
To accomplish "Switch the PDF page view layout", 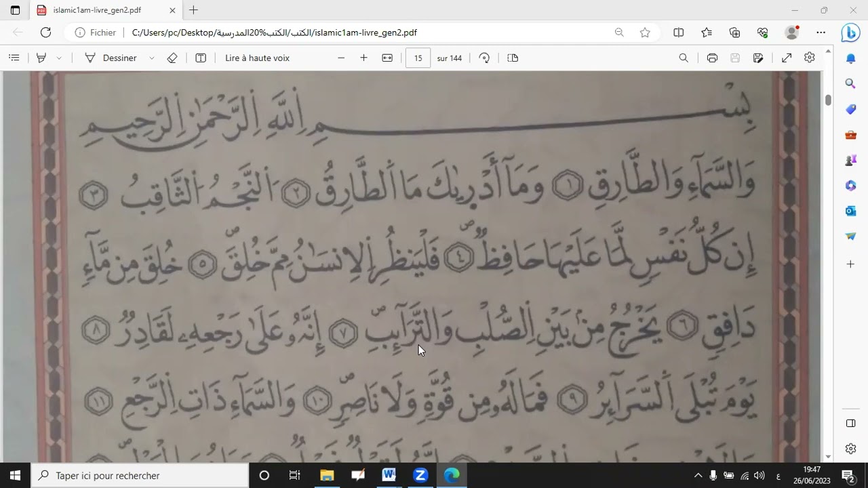I will pos(513,58).
